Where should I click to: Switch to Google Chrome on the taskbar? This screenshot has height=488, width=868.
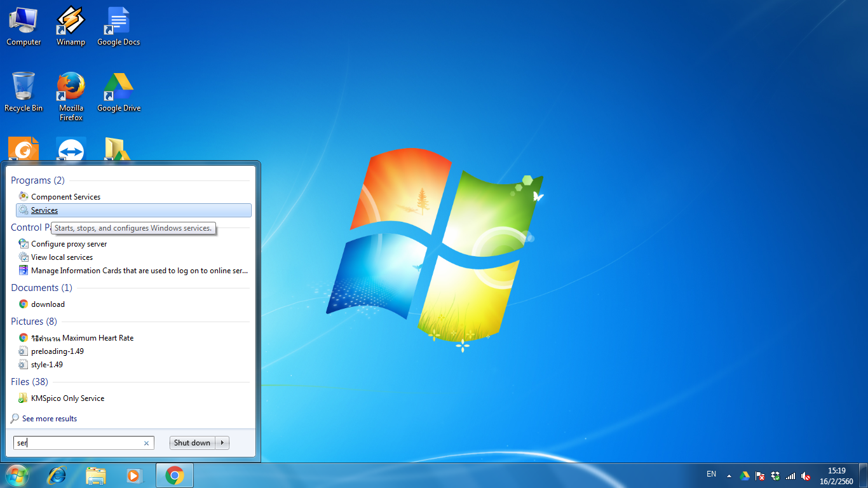pos(175,475)
